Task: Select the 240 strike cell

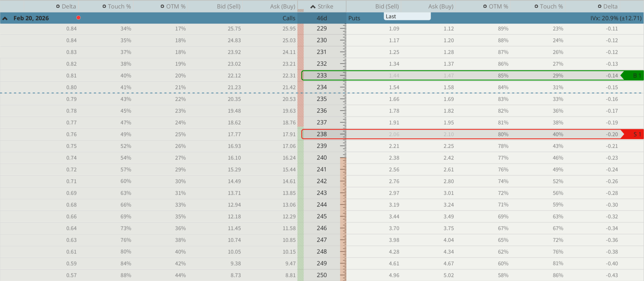Action: pos(322,158)
